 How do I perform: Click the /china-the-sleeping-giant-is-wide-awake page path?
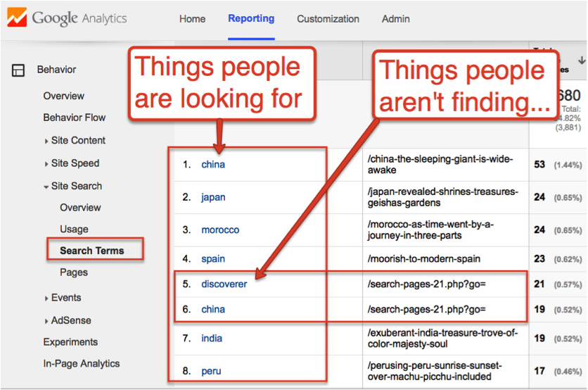click(x=440, y=165)
